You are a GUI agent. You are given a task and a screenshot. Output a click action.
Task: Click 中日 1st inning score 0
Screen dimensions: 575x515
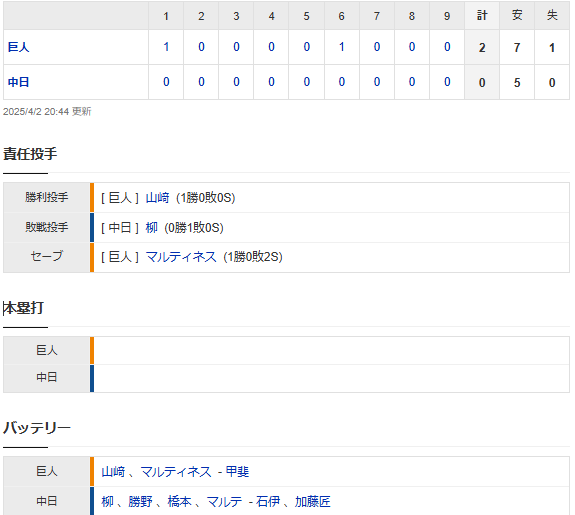click(x=166, y=82)
